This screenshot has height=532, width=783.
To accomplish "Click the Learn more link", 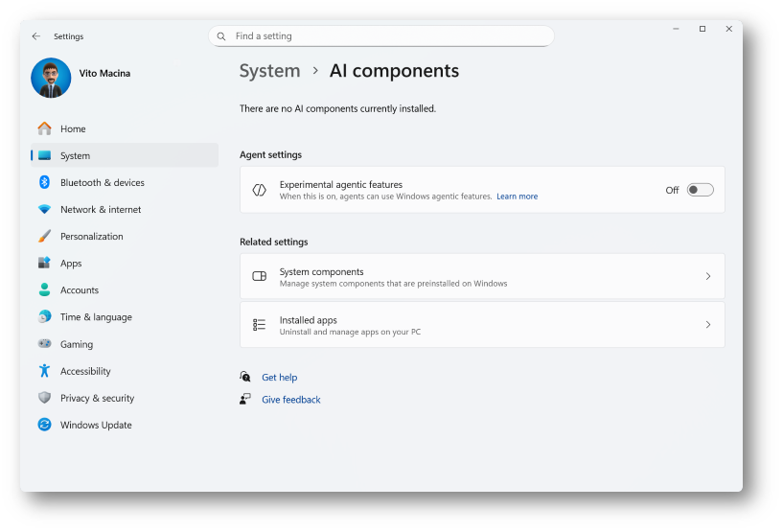I will (x=517, y=197).
